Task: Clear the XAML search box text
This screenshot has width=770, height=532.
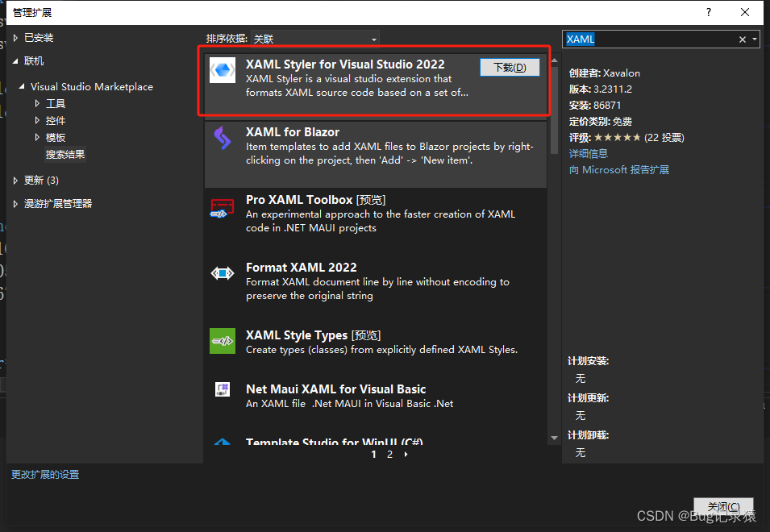Action: point(743,39)
